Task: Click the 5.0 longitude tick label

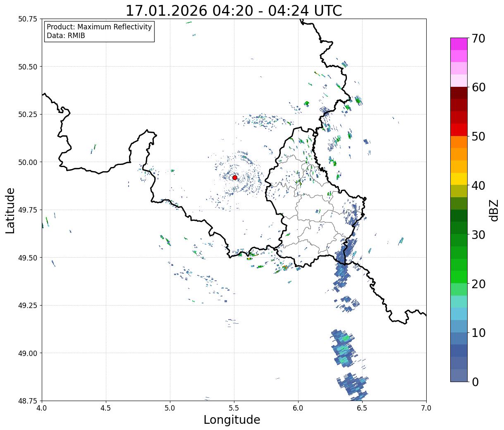Action: point(170,408)
